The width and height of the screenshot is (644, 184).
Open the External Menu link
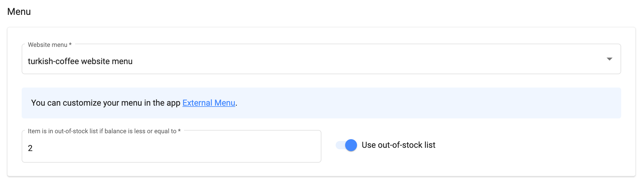click(209, 103)
